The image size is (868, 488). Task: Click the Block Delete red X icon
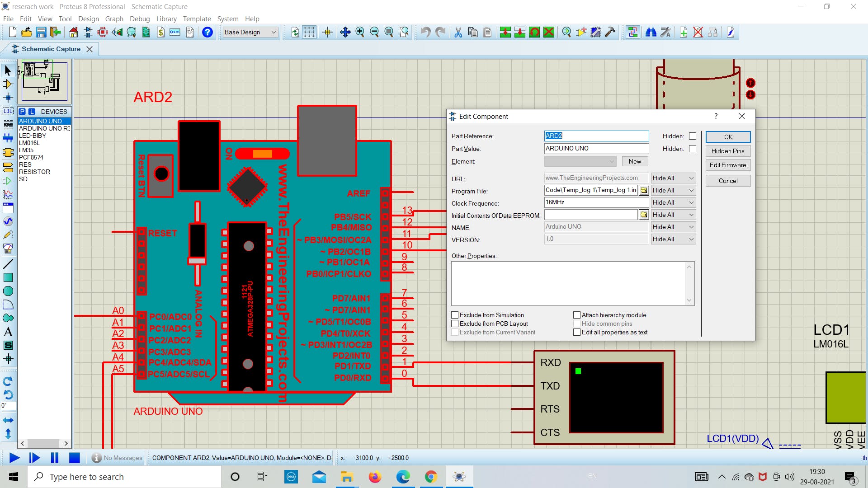coord(549,32)
